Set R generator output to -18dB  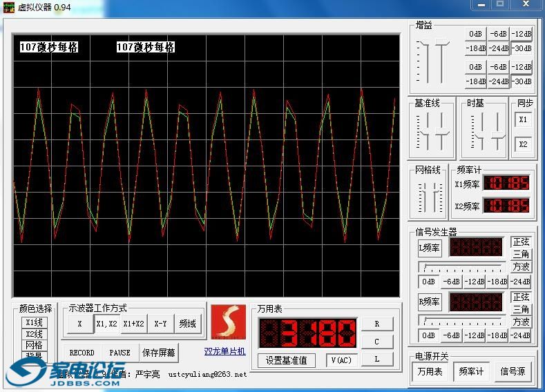[497, 335]
